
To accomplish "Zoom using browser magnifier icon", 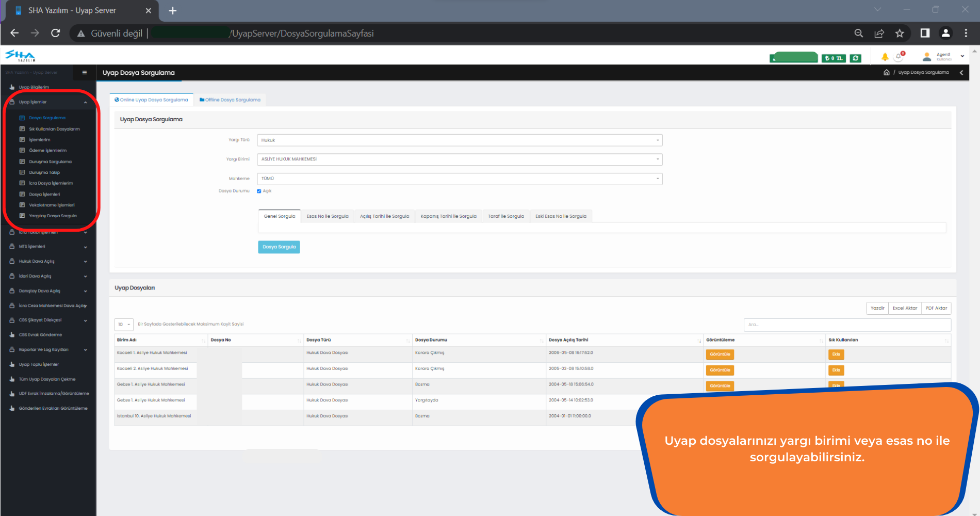I will 859,33.
